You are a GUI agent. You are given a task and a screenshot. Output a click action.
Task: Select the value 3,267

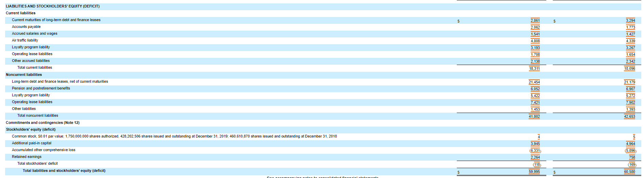pos(630,48)
